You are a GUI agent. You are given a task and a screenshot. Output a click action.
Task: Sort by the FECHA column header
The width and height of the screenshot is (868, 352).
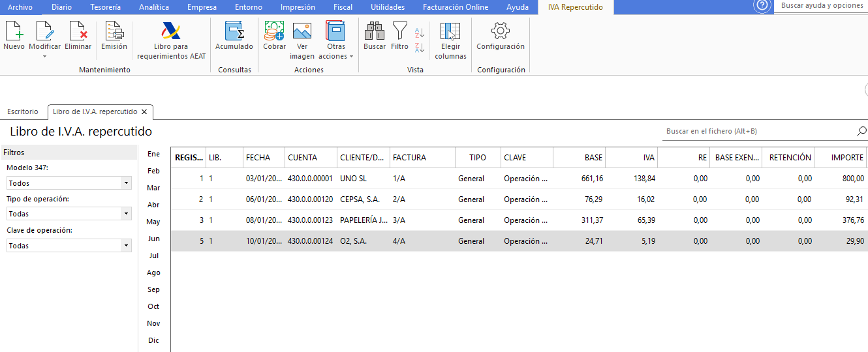click(x=264, y=157)
